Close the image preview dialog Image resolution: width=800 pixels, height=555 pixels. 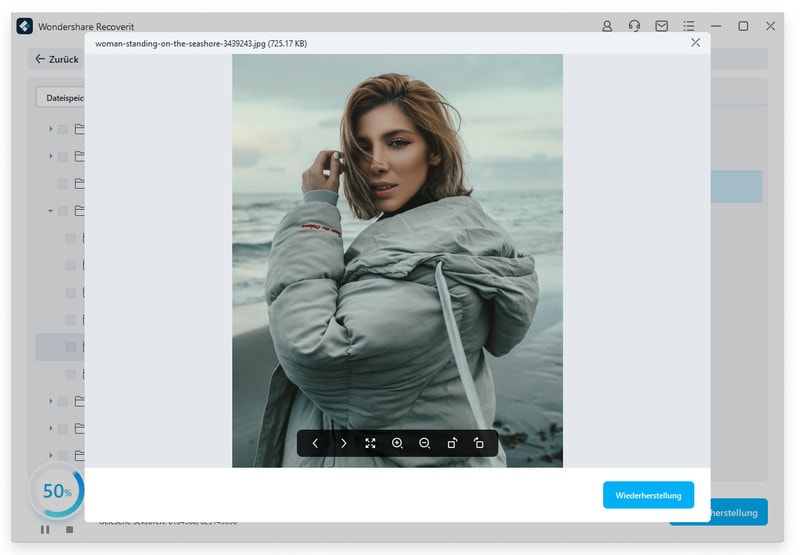click(x=695, y=42)
